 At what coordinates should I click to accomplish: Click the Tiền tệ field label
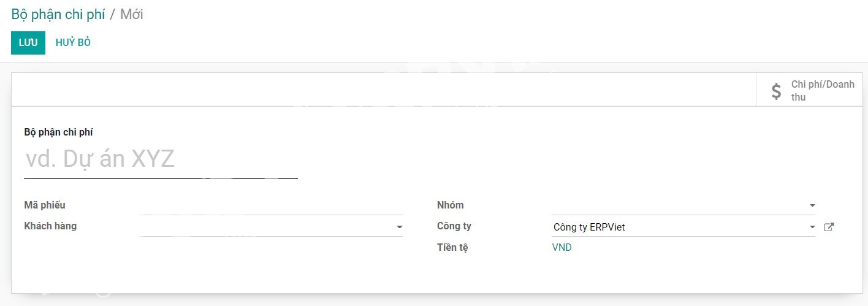[x=452, y=247]
